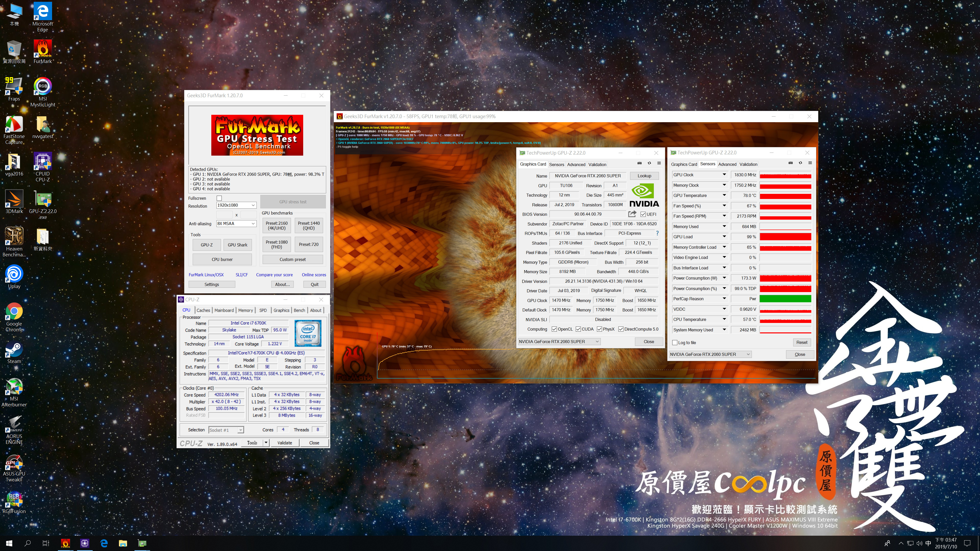Open Microsoft Edge desktop shortcut
The height and width of the screenshot is (551, 980).
point(43,17)
